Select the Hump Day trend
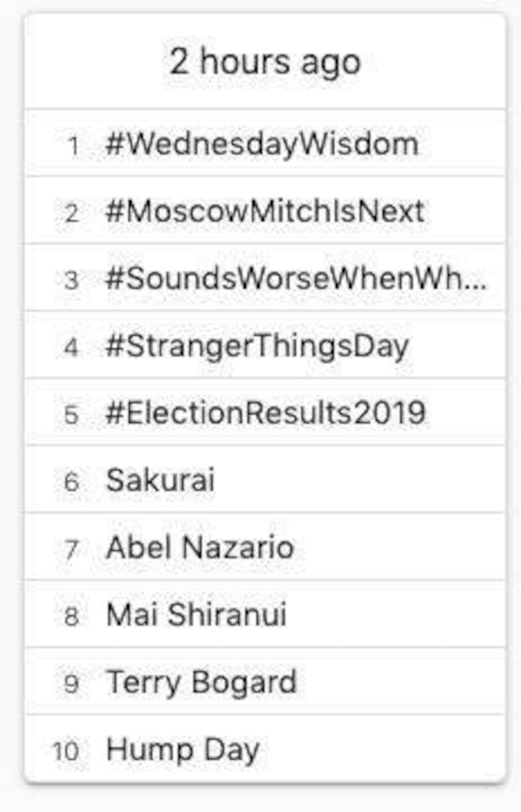The image size is (521, 812). [x=182, y=750]
